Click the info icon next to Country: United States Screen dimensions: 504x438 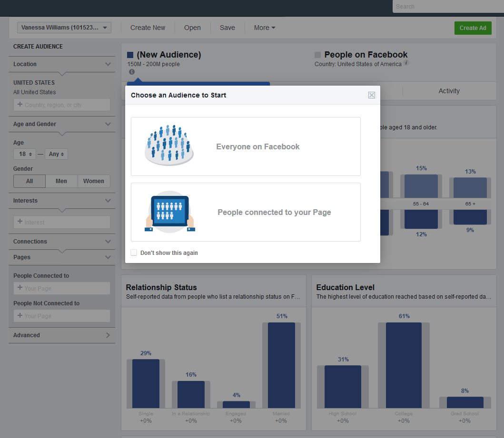pos(407,63)
